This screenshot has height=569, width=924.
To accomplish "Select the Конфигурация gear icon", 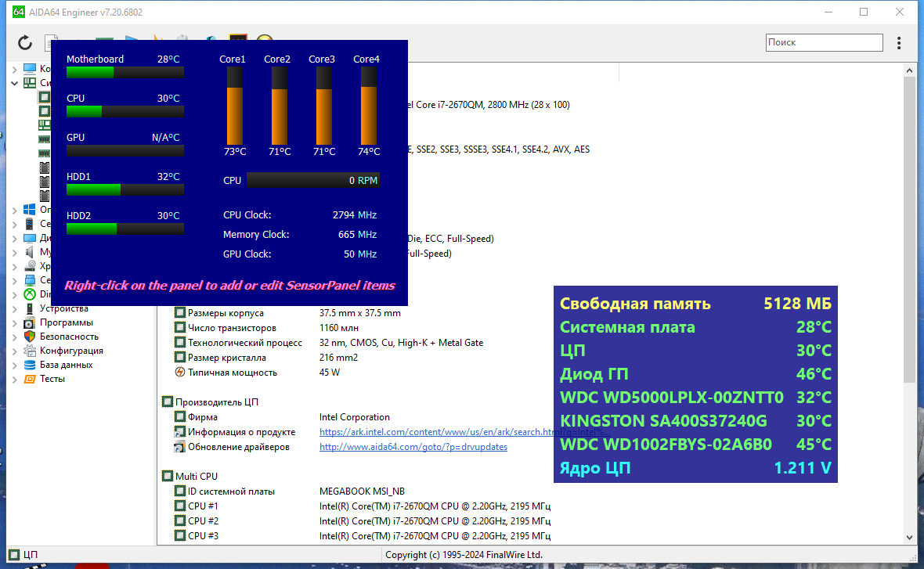I will [30, 351].
